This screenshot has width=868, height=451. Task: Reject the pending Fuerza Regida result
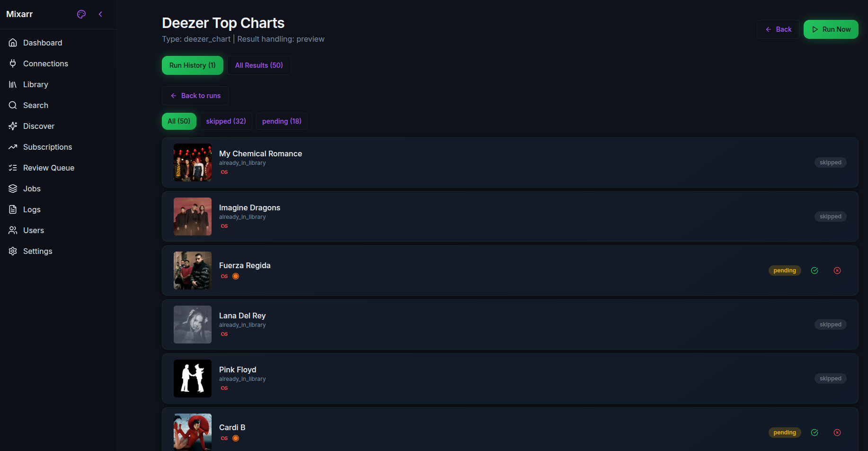[837, 271]
